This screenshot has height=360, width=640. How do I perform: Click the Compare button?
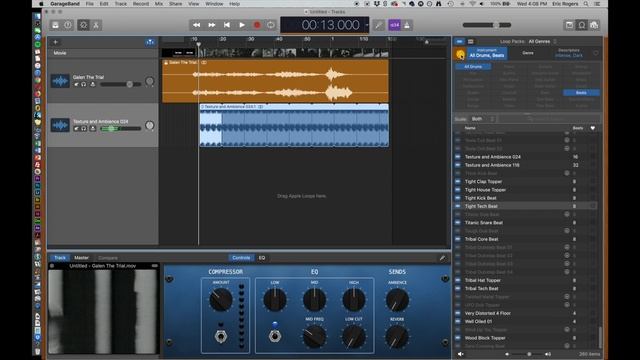[x=108, y=258]
